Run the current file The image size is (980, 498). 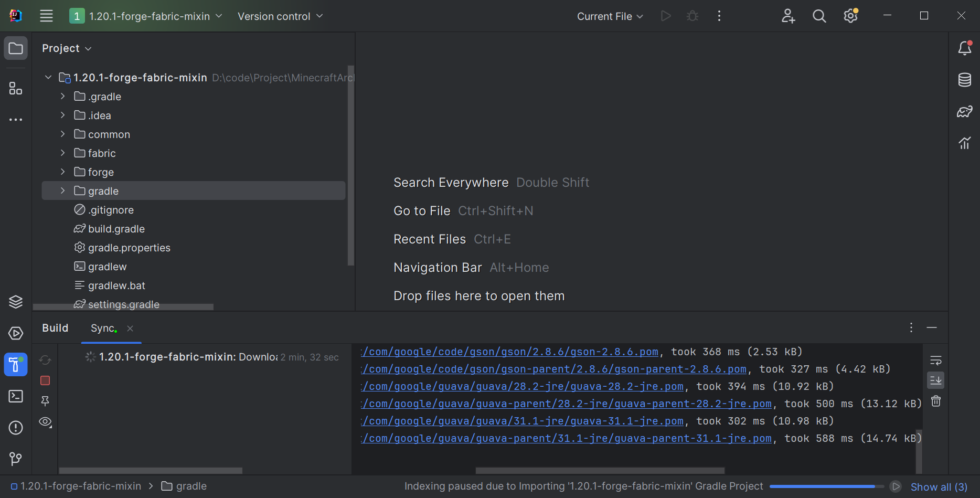pos(666,16)
